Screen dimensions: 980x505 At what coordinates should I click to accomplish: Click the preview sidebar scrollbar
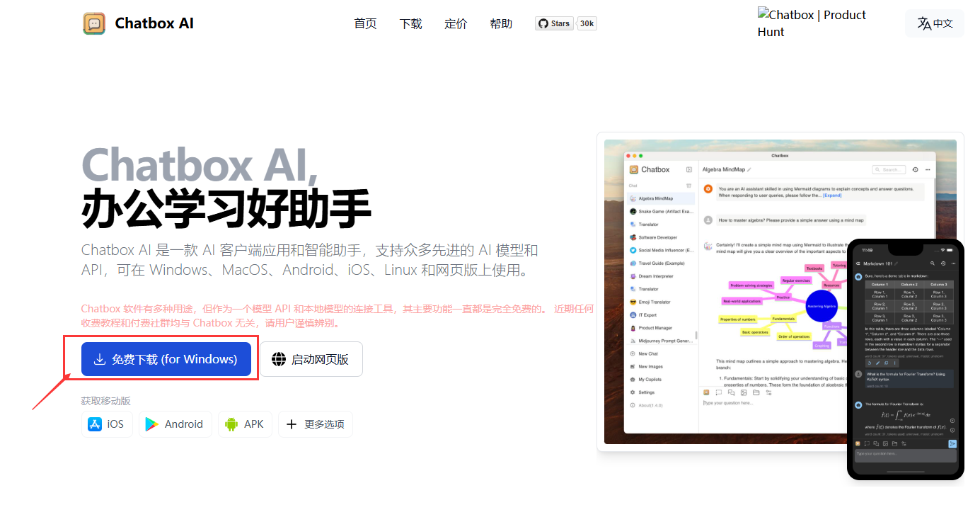(697, 335)
